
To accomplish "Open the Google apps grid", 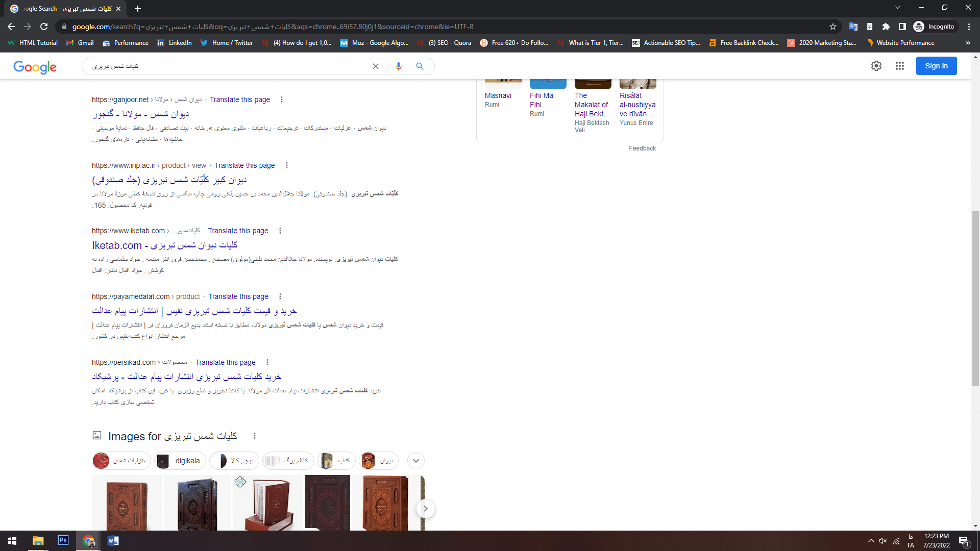I will coord(900,66).
